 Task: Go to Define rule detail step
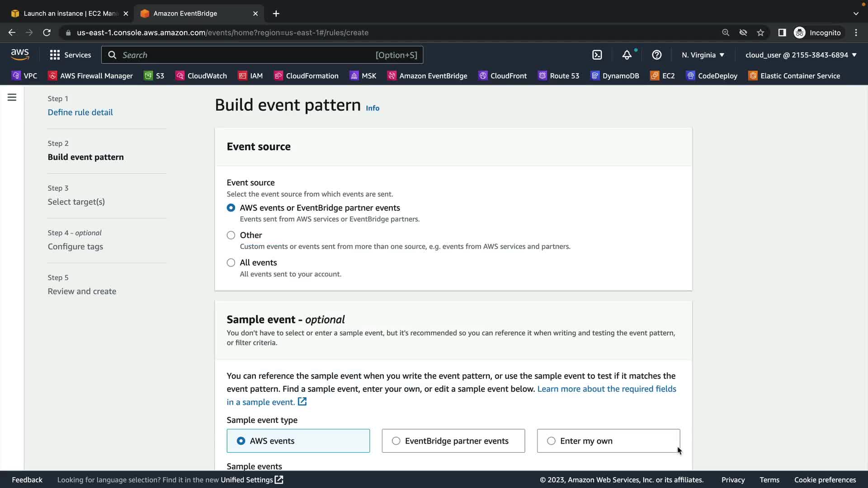click(80, 113)
